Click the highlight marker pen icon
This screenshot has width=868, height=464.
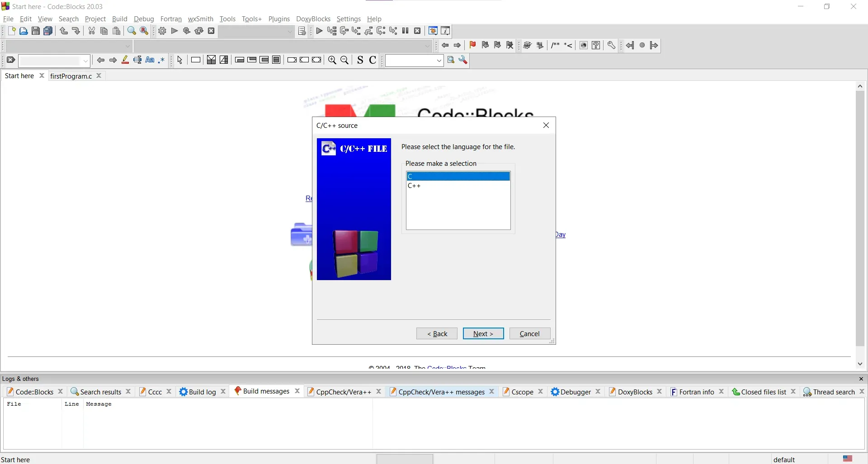(x=125, y=61)
